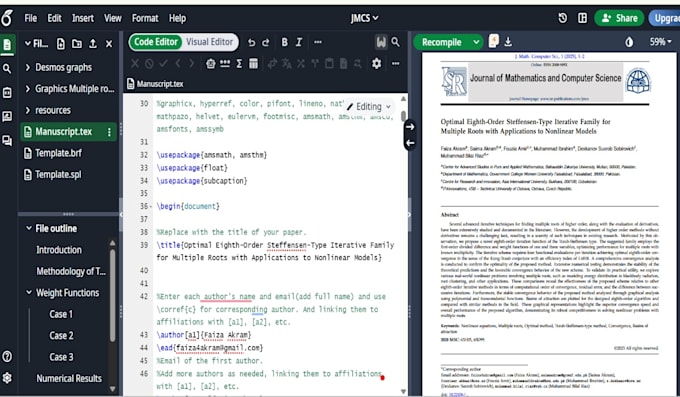Screen dimensions: 680x397
Task: Open the View menu
Action: [113, 18]
